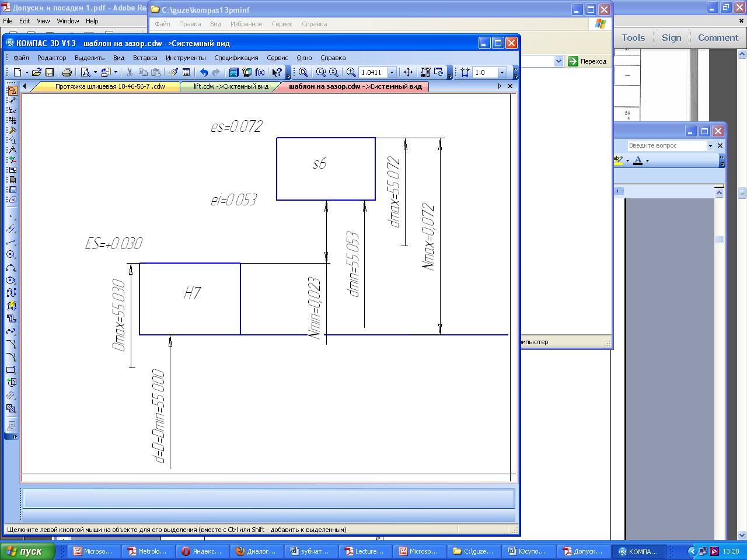
Task: Toggle the Geometry toolbar panel button
Action: 12,90
